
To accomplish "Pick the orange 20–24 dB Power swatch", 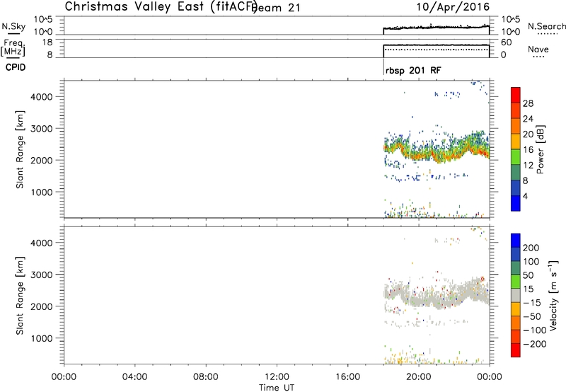I will point(516,126).
